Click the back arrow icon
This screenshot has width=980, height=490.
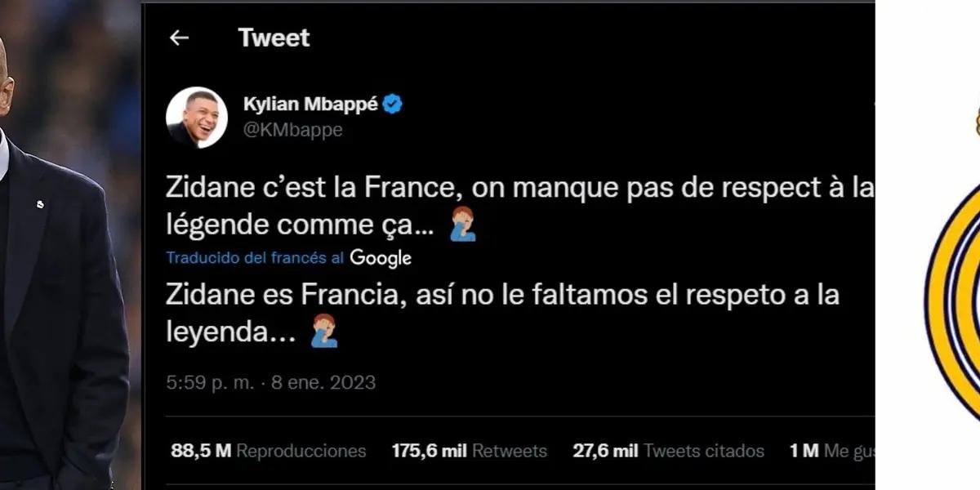point(179,38)
